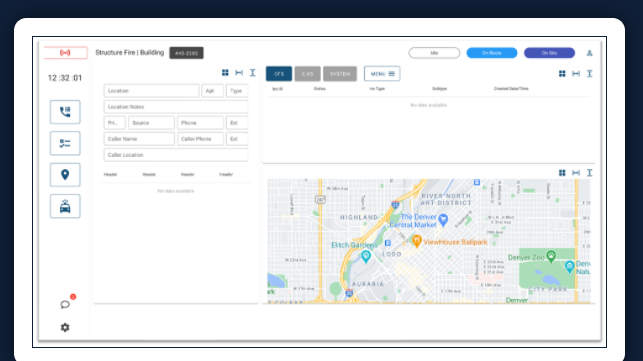Open the settings gear icon

[x=65, y=327]
